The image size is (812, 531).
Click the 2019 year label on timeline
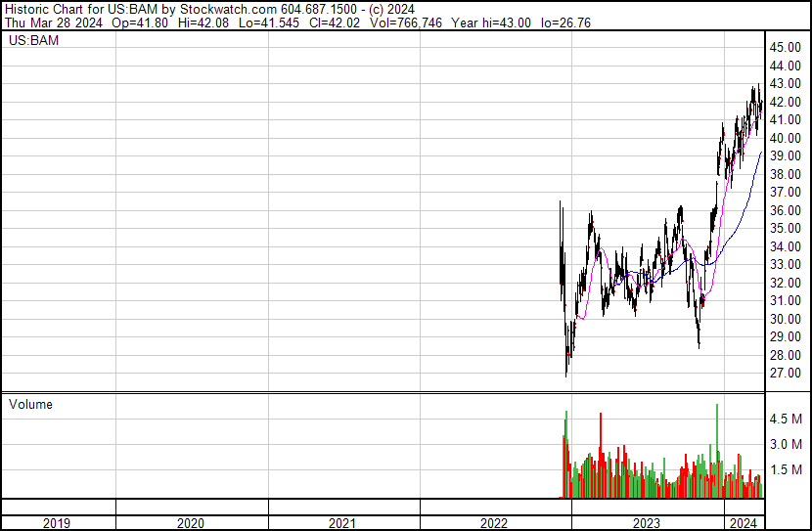[x=58, y=523]
